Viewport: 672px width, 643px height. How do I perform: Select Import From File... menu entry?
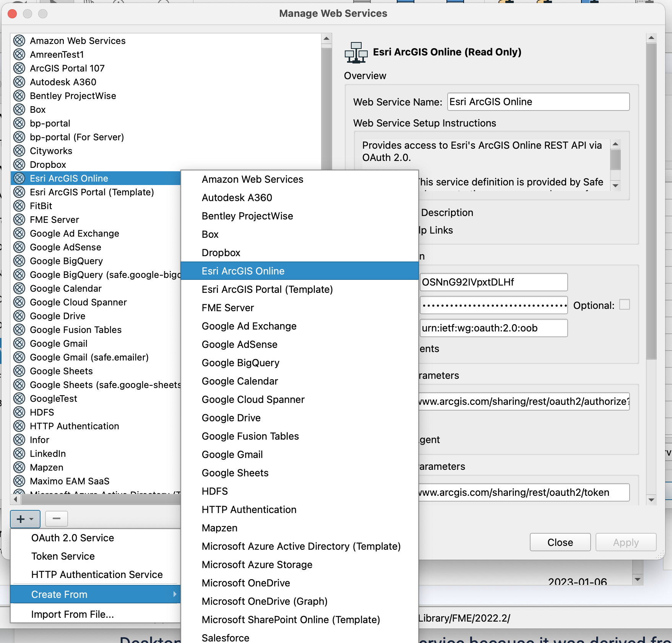point(96,614)
